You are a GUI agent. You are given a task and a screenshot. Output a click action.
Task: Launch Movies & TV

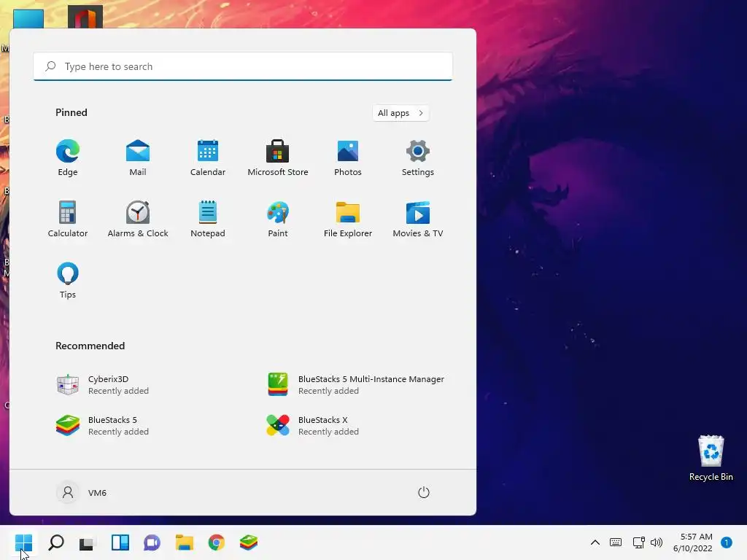coord(418,219)
